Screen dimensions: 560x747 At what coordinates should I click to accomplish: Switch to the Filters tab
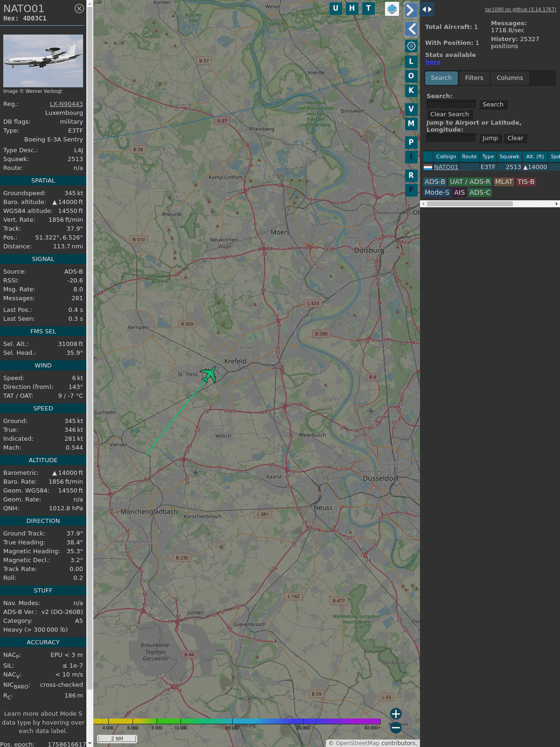tap(474, 78)
